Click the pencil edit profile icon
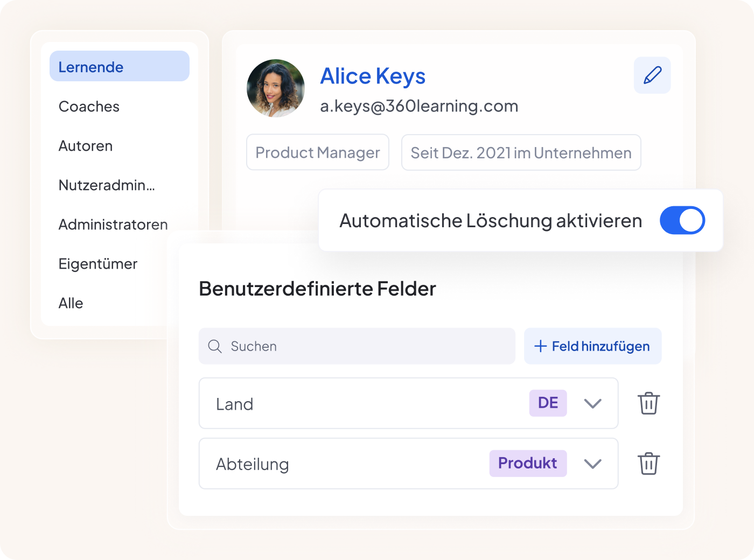Image resolution: width=754 pixels, height=560 pixels. pos(652,75)
